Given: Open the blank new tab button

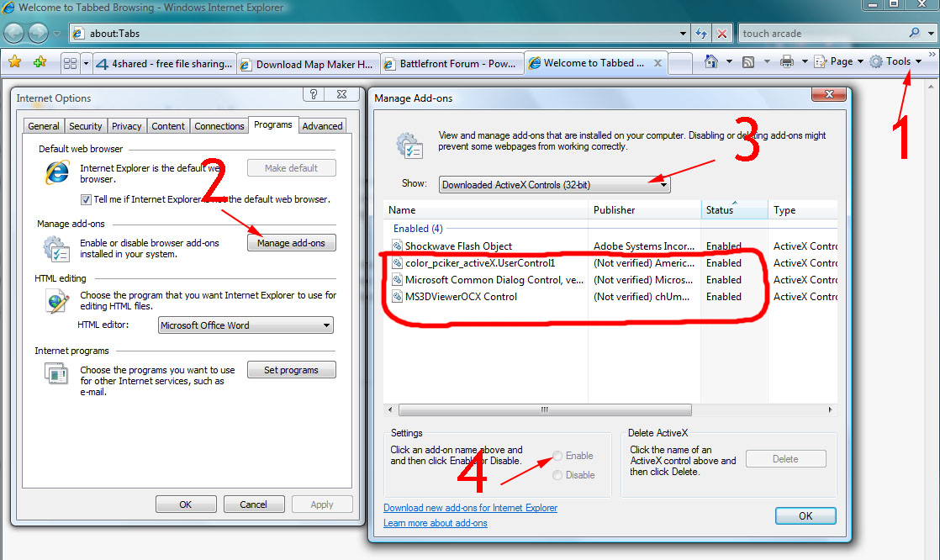Looking at the screenshot, I should tap(680, 64).
